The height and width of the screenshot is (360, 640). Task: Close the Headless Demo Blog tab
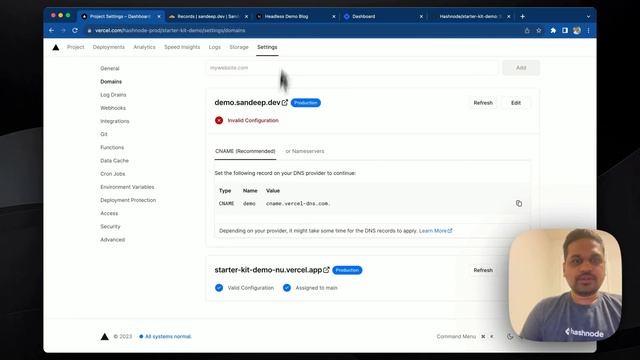pyautogui.click(x=333, y=16)
